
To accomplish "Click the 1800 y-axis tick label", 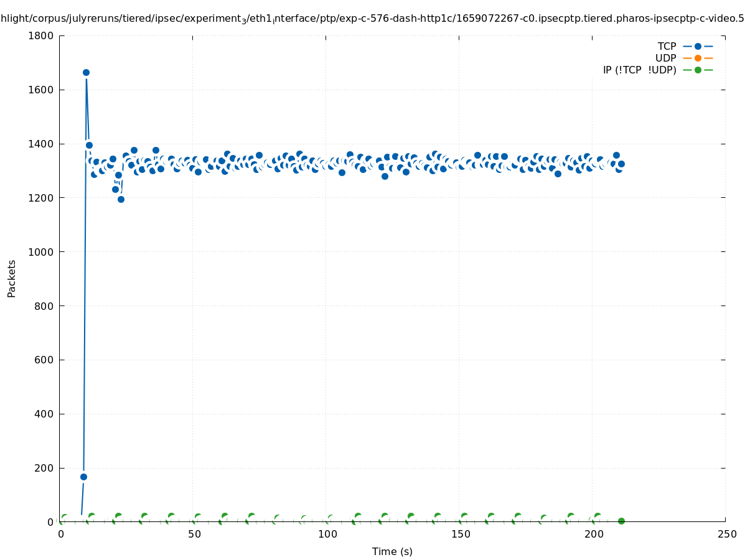I will point(42,35).
